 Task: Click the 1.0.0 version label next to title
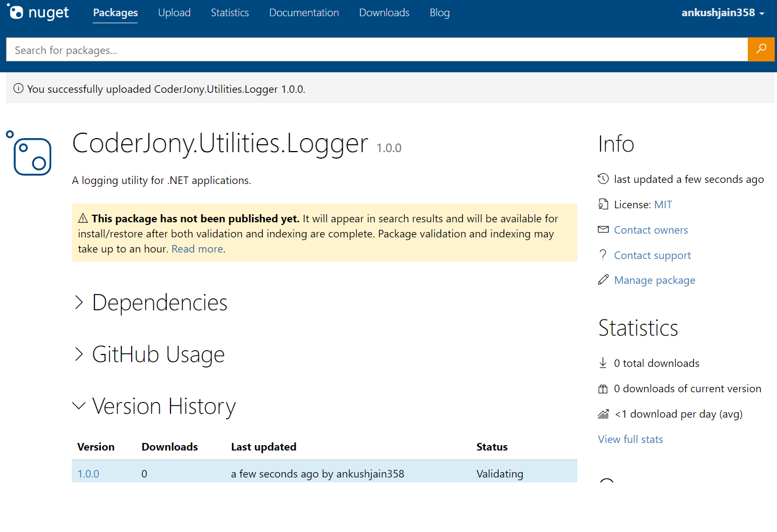tap(389, 148)
